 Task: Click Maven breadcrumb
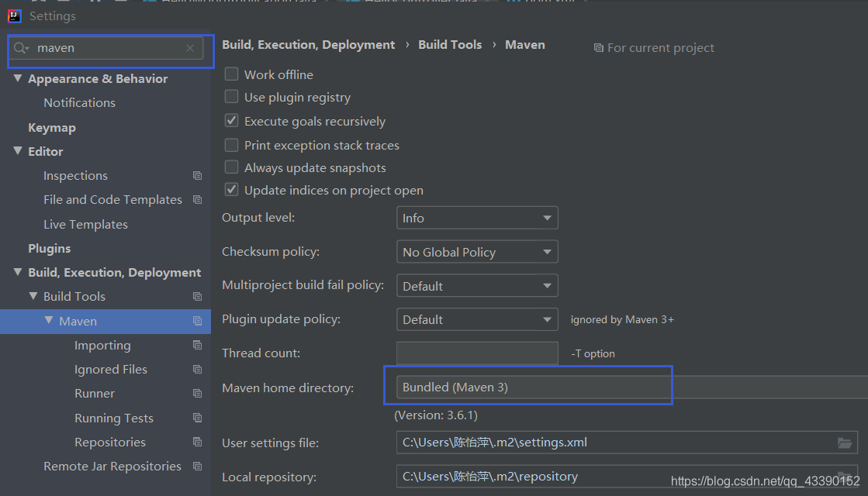pyautogui.click(x=525, y=45)
